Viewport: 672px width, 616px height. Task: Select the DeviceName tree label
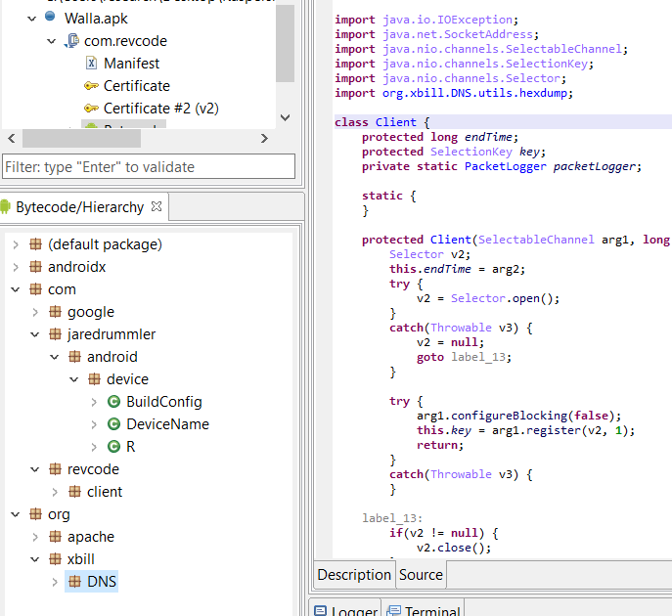click(x=167, y=424)
